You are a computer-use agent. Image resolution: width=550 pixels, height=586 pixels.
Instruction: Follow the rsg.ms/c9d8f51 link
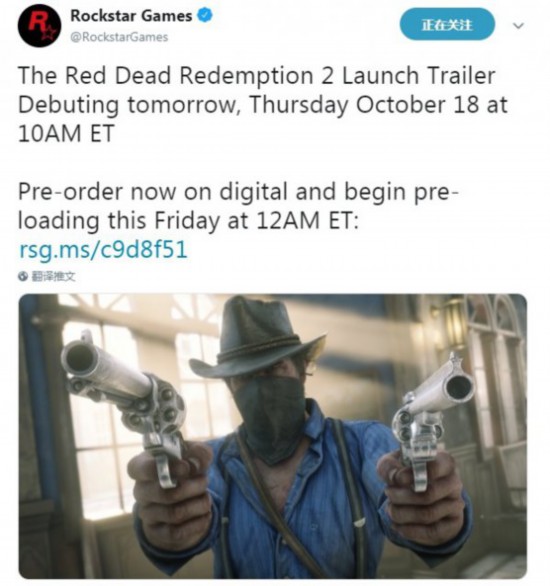[103, 250]
